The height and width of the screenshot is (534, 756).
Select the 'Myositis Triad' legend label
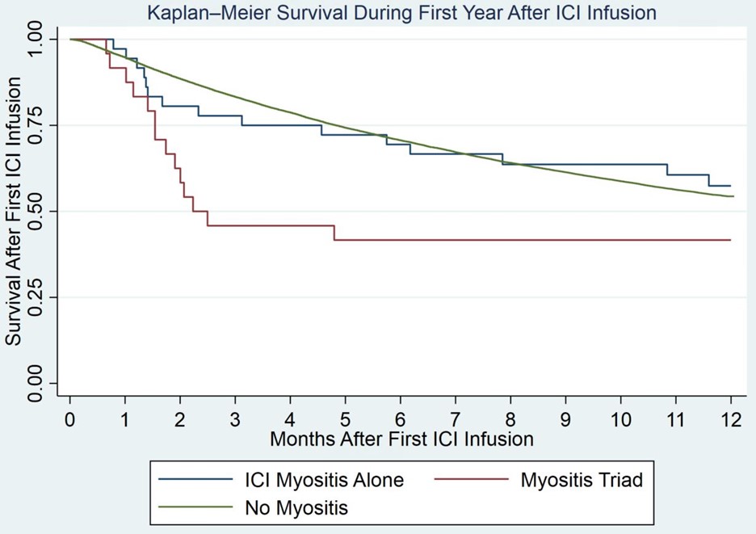[581, 481]
